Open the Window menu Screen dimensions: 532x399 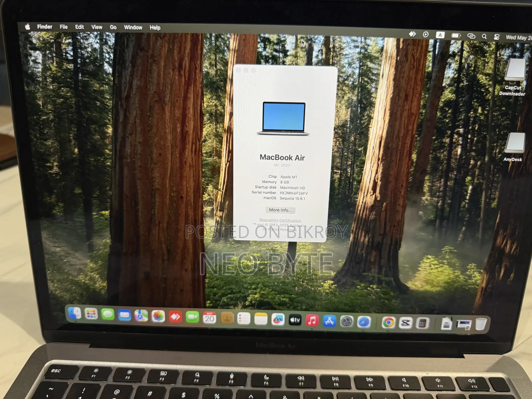pos(133,28)
